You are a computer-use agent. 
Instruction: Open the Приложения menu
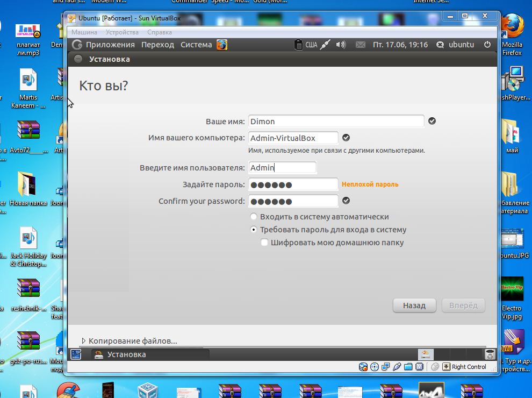point(110,45)
